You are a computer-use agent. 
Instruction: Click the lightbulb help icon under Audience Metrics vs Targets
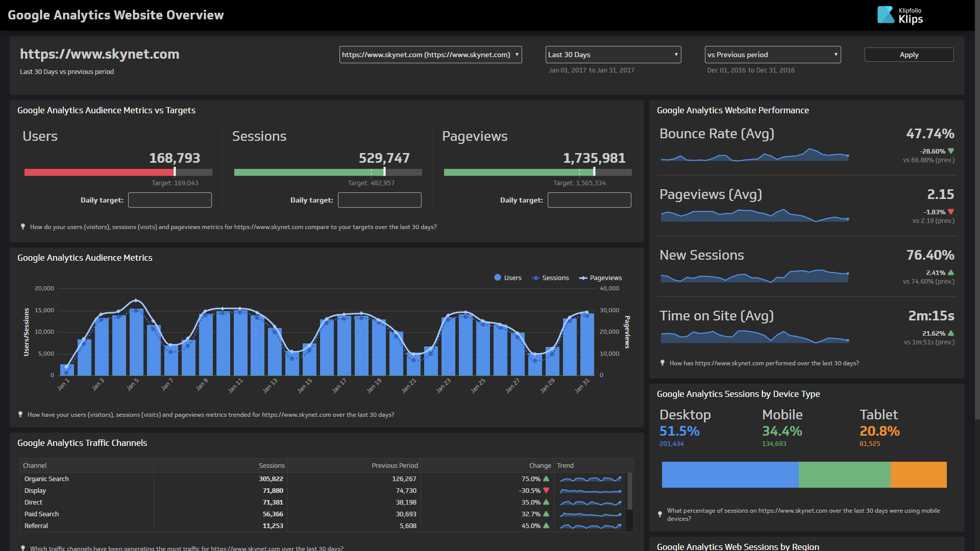point(23,227)
